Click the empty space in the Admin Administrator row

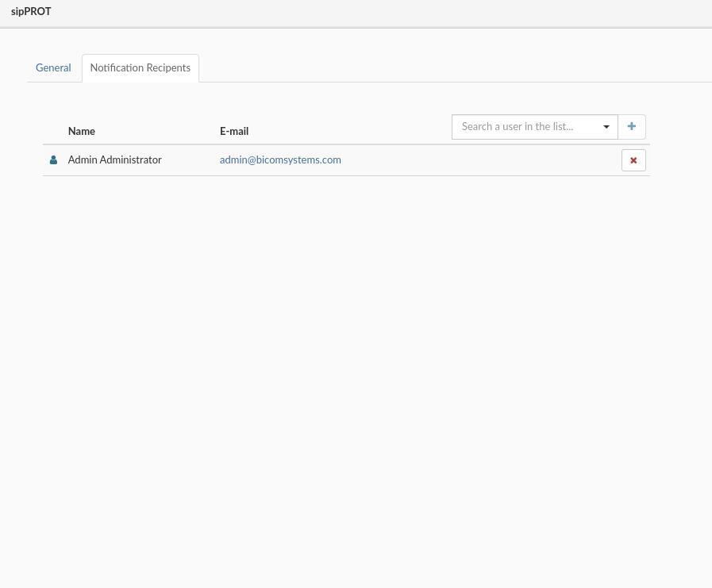coord(476,160)
